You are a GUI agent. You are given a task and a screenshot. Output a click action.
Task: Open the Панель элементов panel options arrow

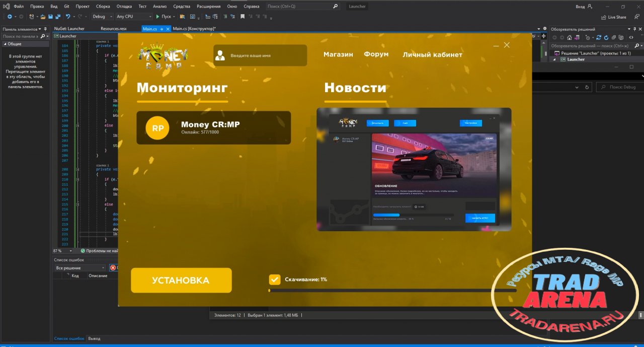click(40, 29)
